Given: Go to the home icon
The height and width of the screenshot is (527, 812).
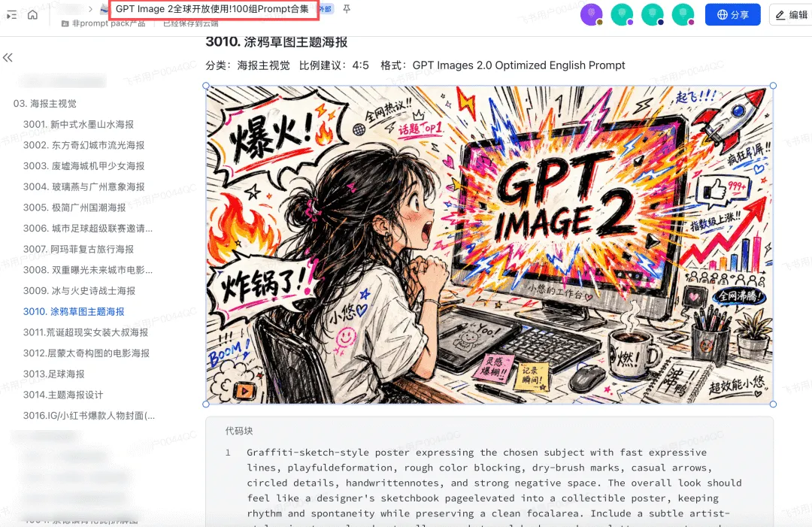Looking at the screenshot, I should (x=32, y=15).
